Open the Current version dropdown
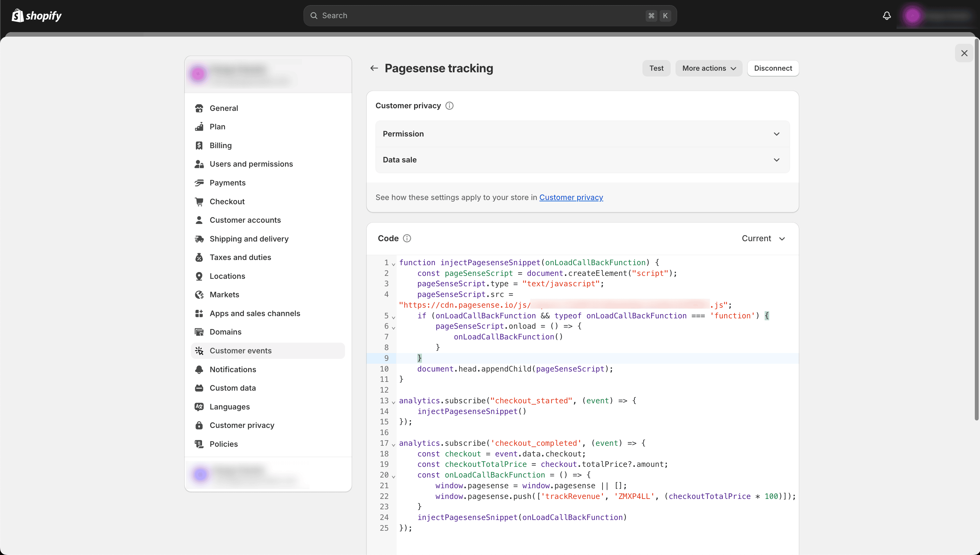Image resolution: width=980 pixels, height=555 pixels. [763, 238]
